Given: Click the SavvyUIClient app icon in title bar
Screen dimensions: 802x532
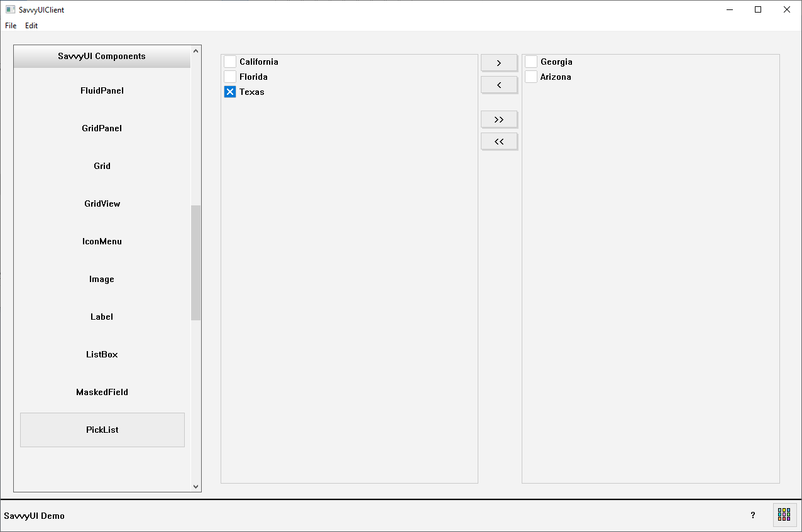Looking at the screenshot, I should click(x=10, y=9).
